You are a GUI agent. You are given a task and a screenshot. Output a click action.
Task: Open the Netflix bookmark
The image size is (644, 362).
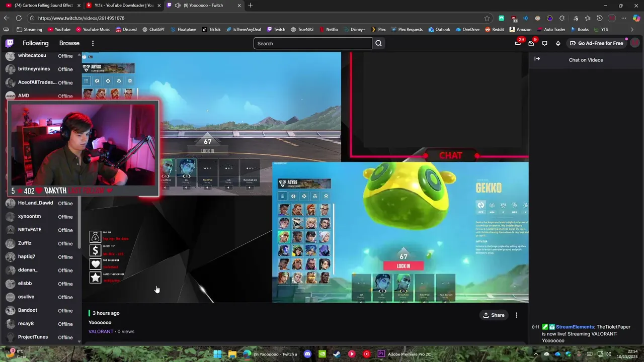click(328, 30)
